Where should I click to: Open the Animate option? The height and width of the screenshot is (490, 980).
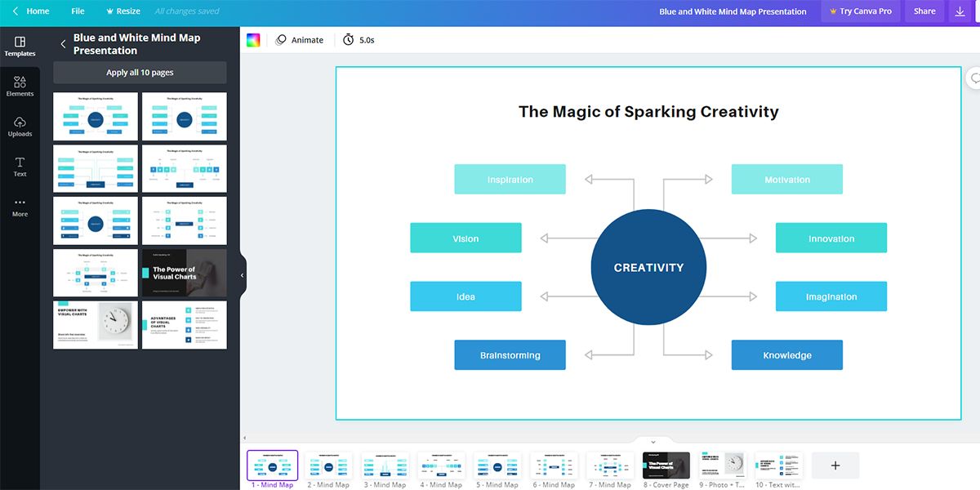click(x=300, y=40)
